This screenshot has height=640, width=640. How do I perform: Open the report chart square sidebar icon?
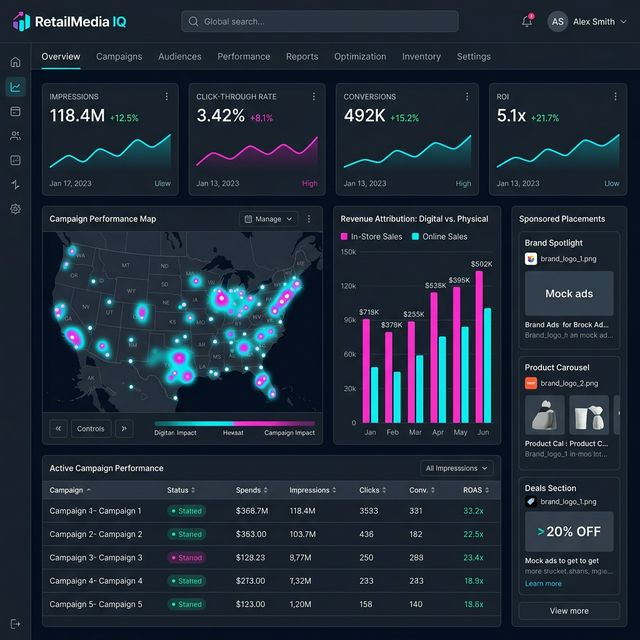coord(16,160)
